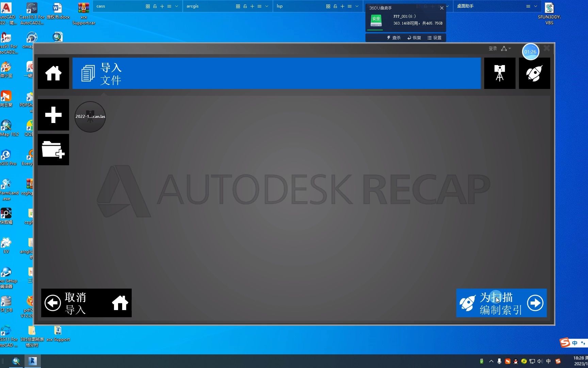Click the USB safely remove tray icon
The height and width of the screenshot is (368, 588).
pos(481,361)
